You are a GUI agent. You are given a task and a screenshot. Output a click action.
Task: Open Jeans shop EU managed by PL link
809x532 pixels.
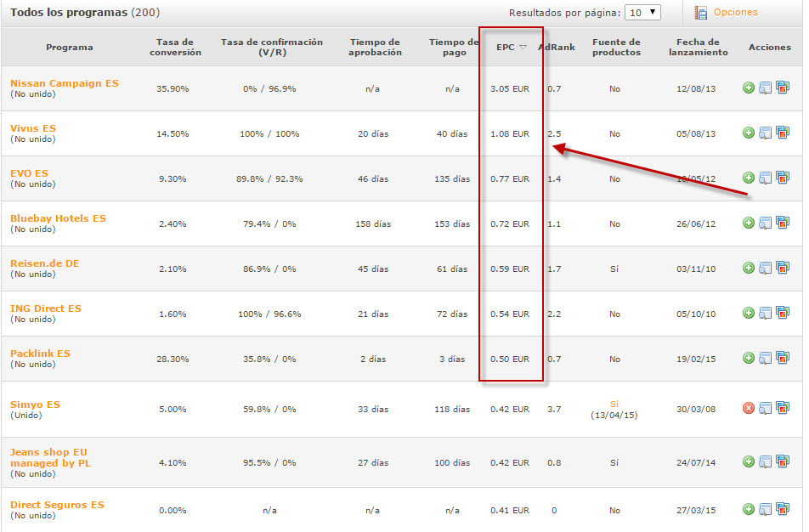(51, 457)
